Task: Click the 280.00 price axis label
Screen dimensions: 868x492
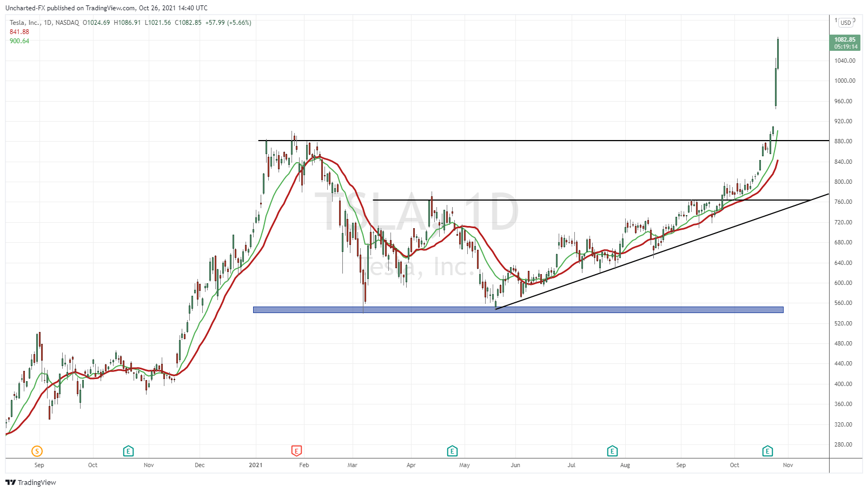Action: [843, 444]
